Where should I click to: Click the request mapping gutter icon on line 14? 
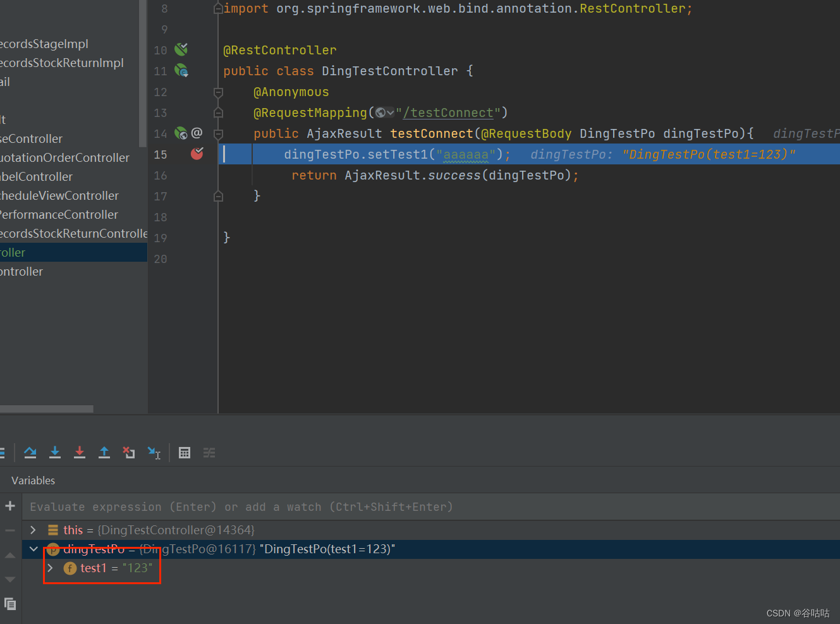coord(181,133)
